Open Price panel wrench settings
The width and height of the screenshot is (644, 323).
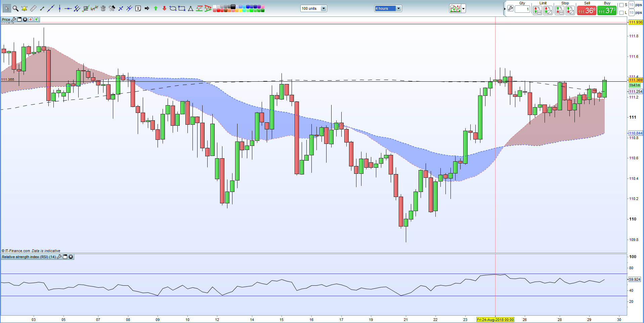tap(14, 19)
